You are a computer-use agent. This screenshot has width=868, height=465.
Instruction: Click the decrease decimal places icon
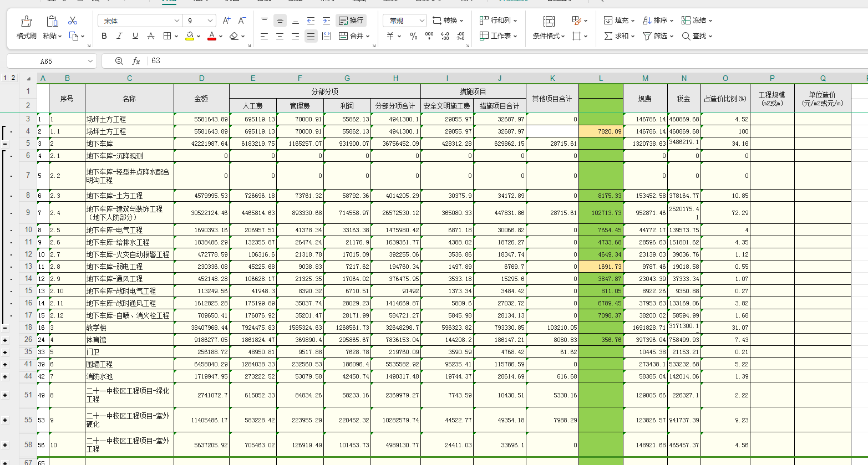[460, 36]
